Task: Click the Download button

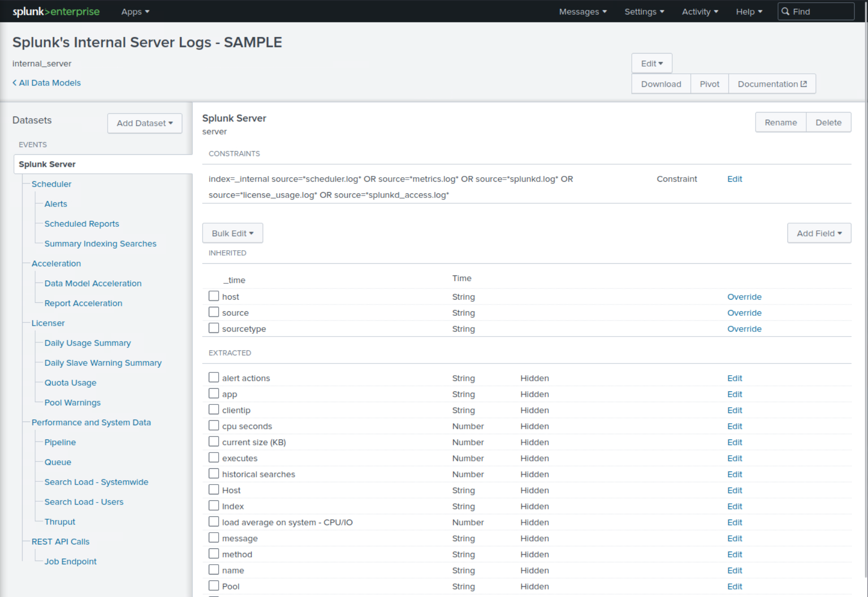Action: [x=661, y=84]
